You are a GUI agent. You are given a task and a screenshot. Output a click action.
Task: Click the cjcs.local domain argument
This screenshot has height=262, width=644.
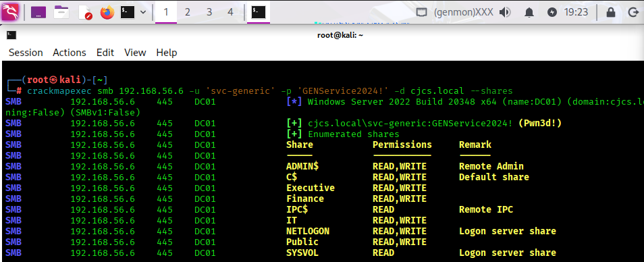point(437,90)
